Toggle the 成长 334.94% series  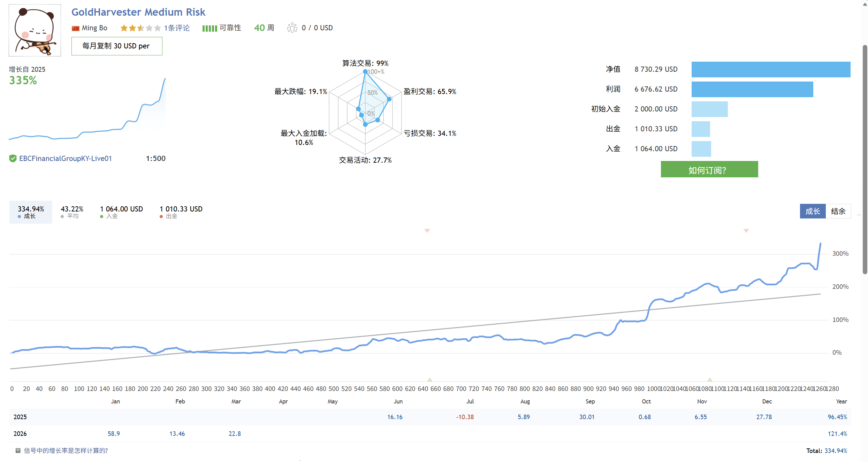[x=31, y=212]
